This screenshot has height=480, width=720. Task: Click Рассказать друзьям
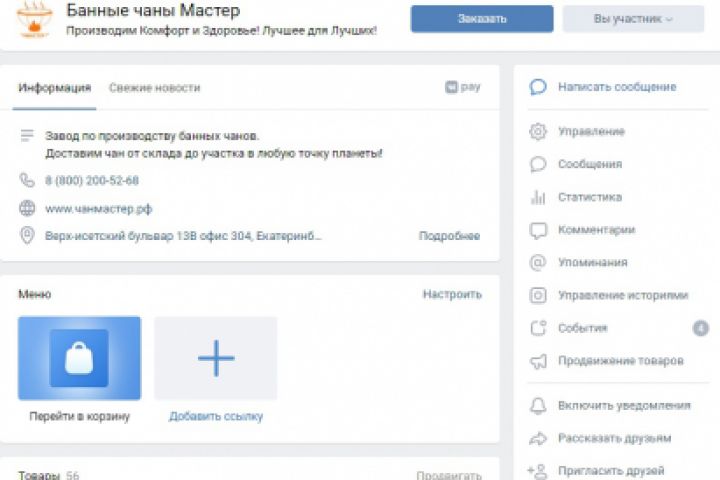click(x=614, y=438)
